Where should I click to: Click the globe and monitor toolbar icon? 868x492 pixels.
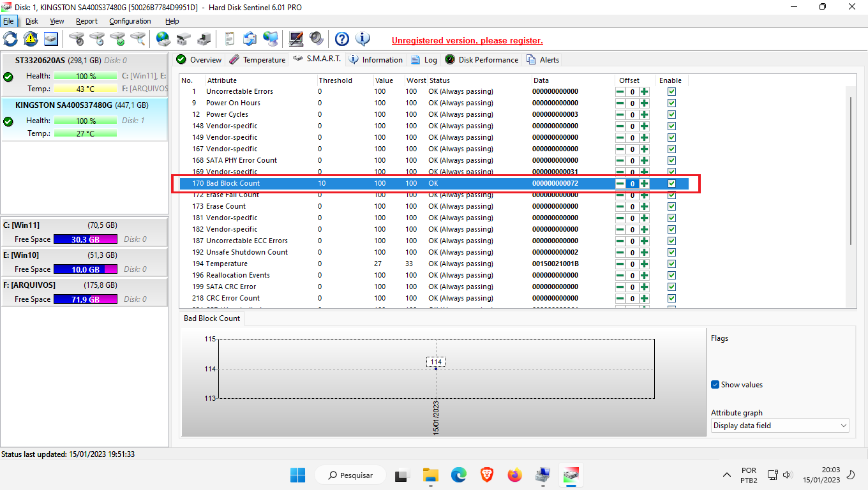pyautogui.click(x=271, y=39)
